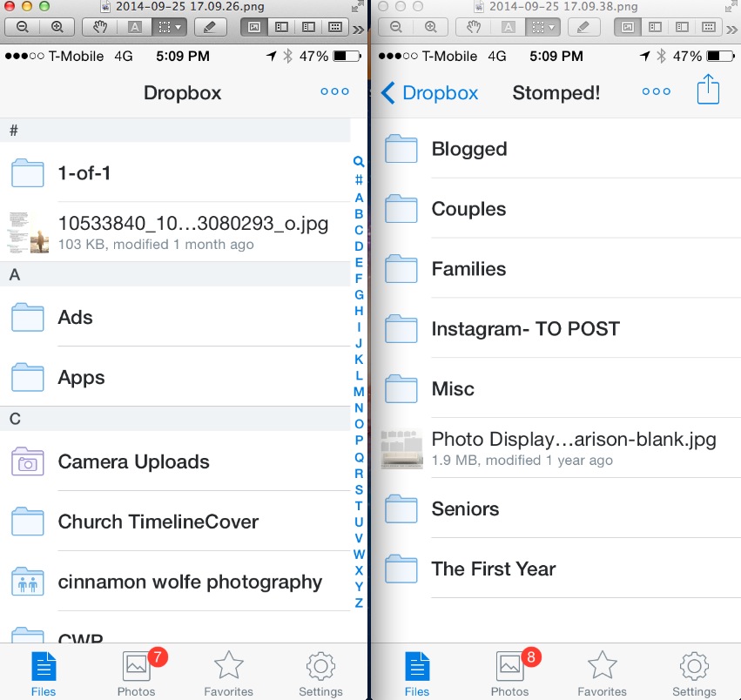Select content-only view mode in left window
Screen dimensions: 741x700
tap(253, 27)
